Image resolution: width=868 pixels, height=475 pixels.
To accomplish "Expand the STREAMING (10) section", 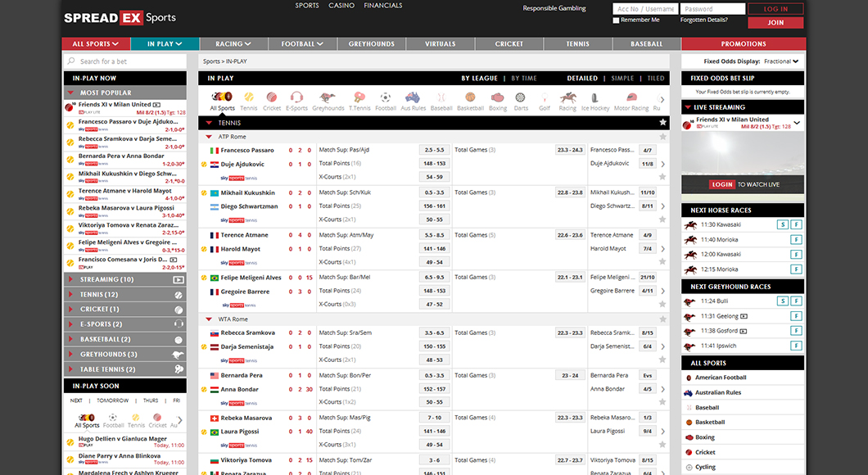I will (x=125, y=279).
